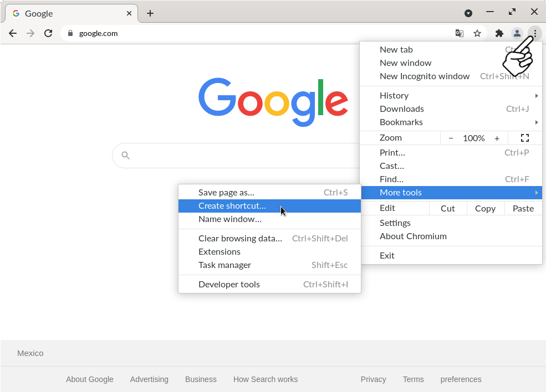Increase zoom with the plus button
The image size is (546, 392).
497,138
